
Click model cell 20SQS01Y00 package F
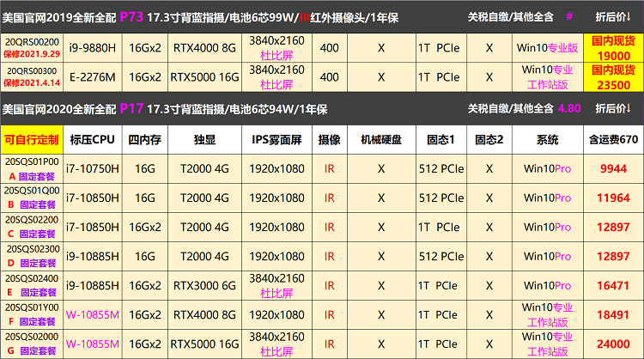pos(32,314)
